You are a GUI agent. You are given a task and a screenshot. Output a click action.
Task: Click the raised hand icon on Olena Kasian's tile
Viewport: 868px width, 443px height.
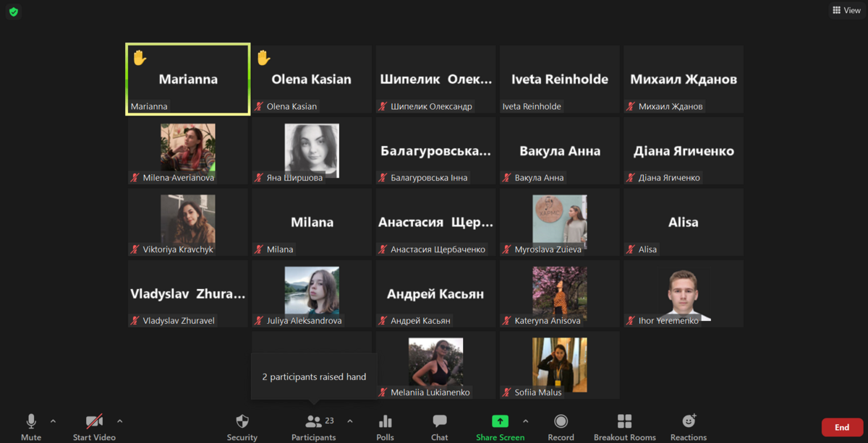263,57
